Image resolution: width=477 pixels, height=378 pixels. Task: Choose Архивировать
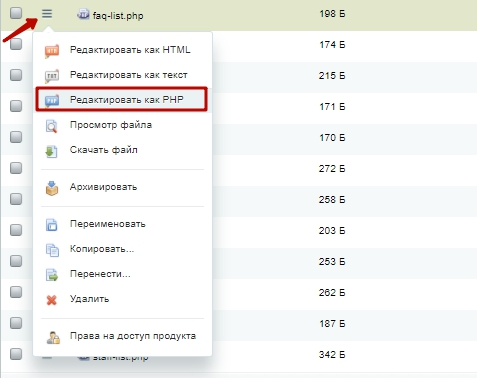click(103, 187)
